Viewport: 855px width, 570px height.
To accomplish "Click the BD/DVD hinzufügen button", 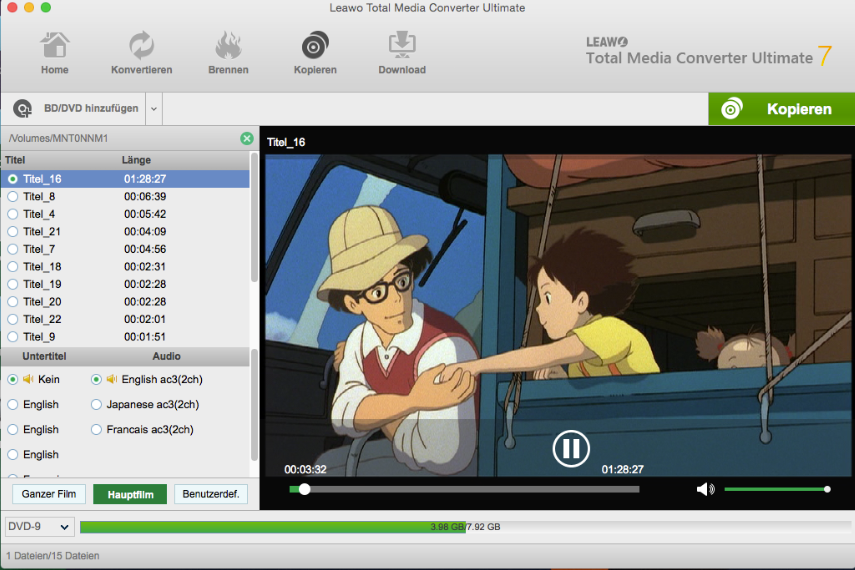I will click(x=76, y=109).
